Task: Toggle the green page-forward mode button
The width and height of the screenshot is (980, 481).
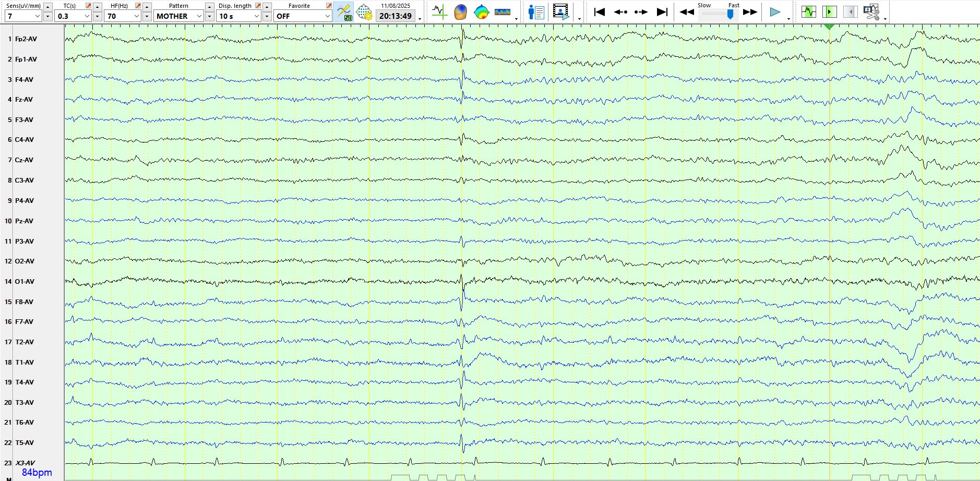Action: [x=829, y=11]
